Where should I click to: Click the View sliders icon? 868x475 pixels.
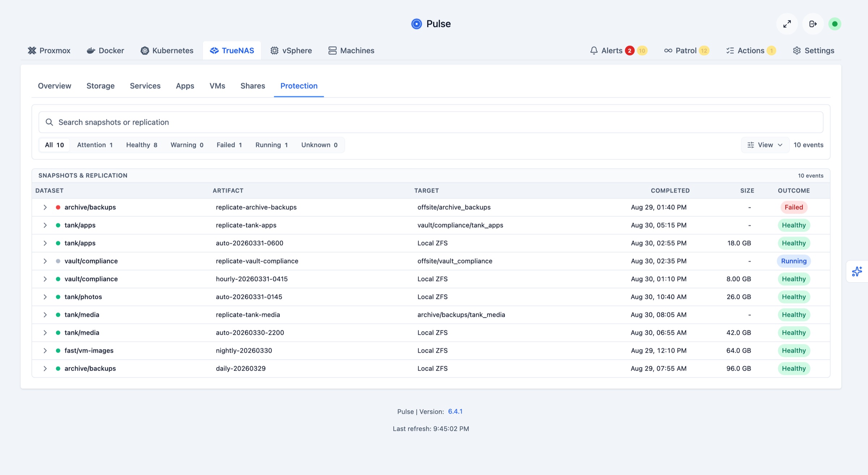click(751, 145)
